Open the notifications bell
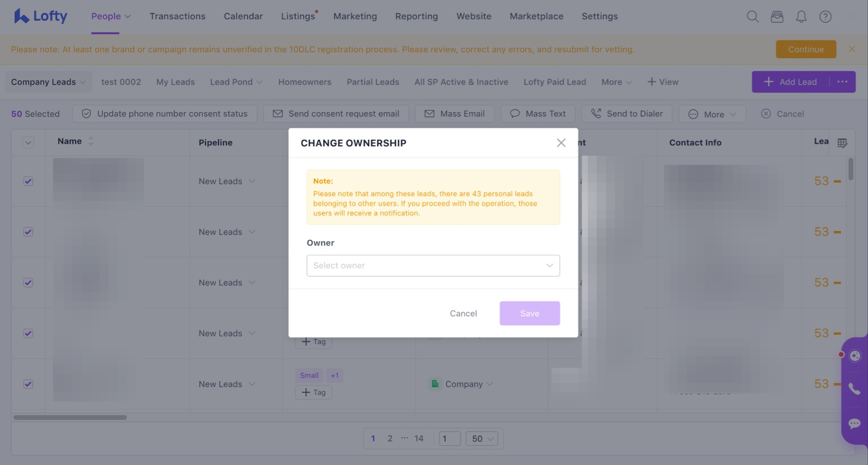 pyautogui.click(x=801, y=17)
